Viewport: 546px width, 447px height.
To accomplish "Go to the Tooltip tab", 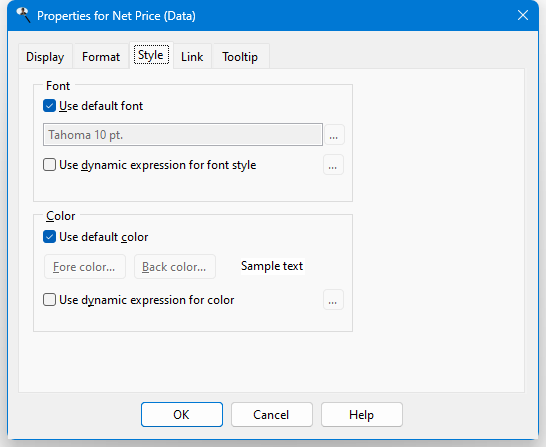I will pyautogui.click(x=240, y=56).
